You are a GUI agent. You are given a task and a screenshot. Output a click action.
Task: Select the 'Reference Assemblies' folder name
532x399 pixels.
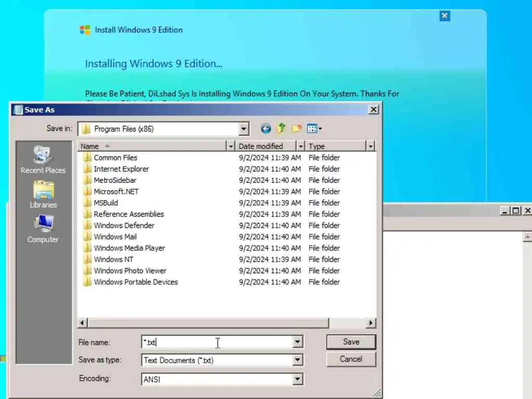coord(129,214)
